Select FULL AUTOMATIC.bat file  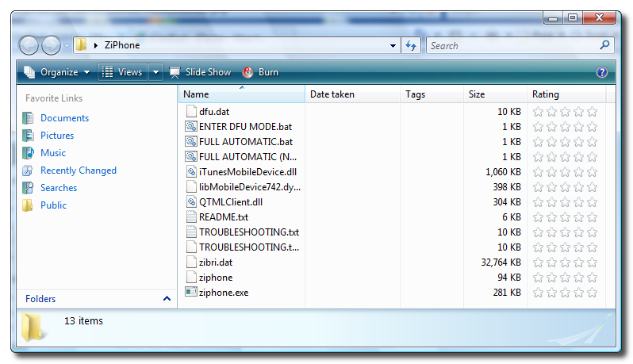[246, 142]
